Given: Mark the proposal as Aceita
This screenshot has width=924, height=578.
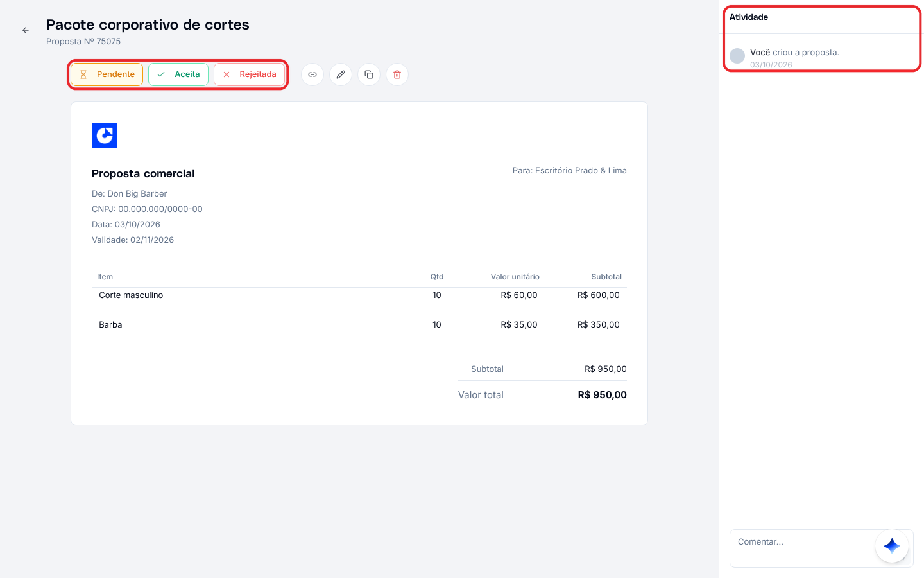Looking at the screenshot, I should coord(178,74).
